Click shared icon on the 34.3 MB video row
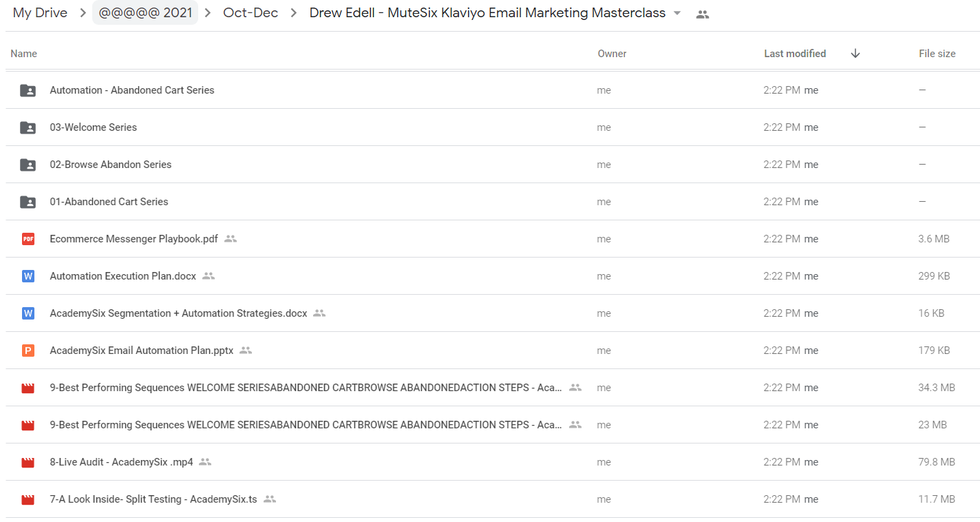Viewport: 980px width, 522px height. click(x=575, y=388)
